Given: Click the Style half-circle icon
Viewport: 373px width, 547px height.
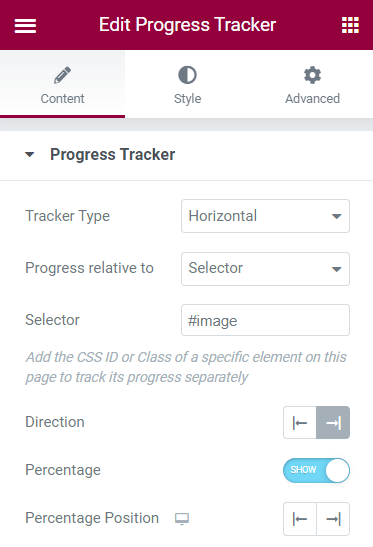Looking at the screenshot, I should click(187, 75).
